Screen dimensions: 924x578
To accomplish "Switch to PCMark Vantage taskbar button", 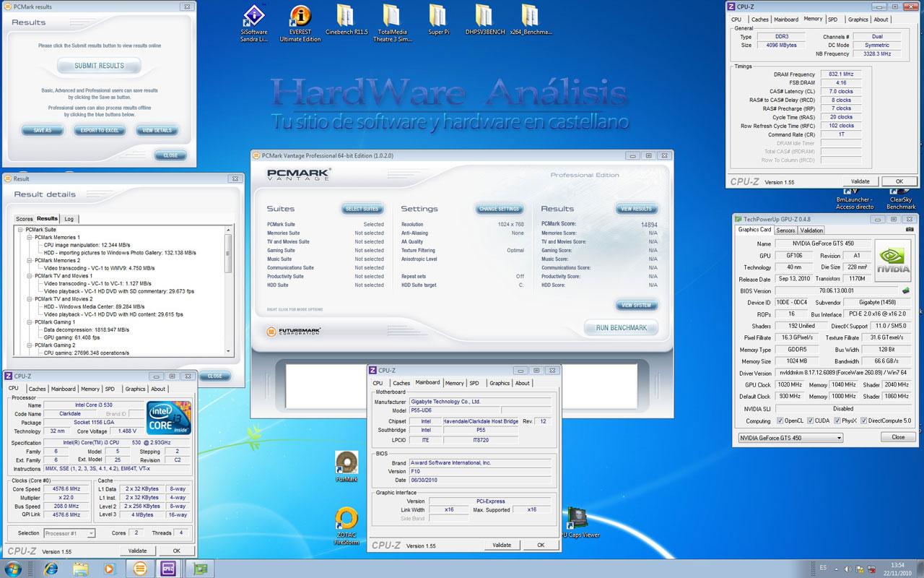I will [x=140, y=569].
